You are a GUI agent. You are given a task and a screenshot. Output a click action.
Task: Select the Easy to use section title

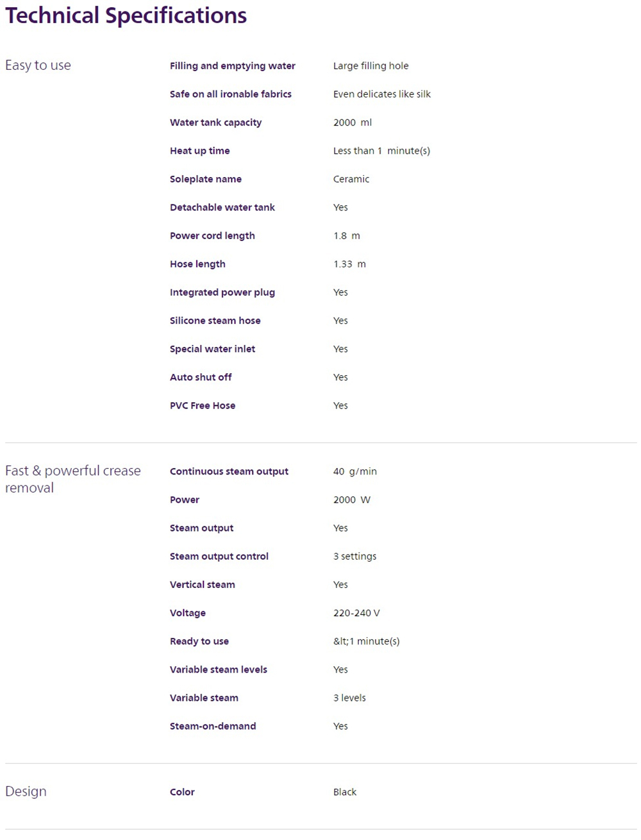38,65
